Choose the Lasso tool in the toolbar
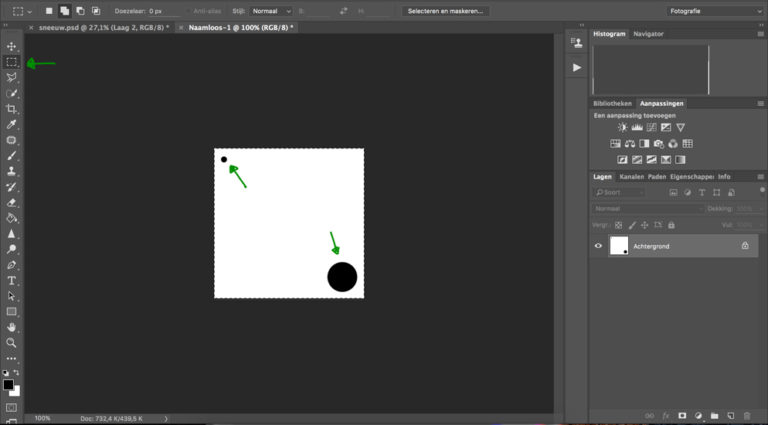This screenshot has width=768, height=425. [12, 78]
